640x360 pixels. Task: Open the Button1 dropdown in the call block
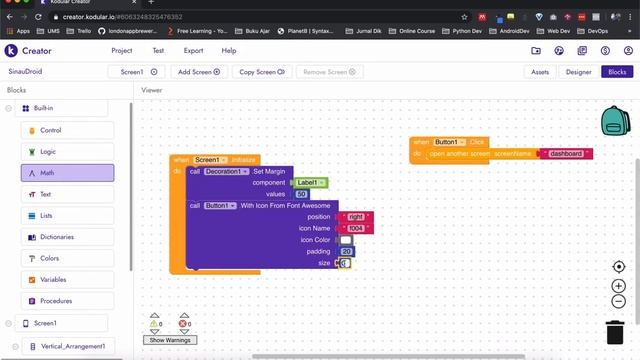(220, 205)
